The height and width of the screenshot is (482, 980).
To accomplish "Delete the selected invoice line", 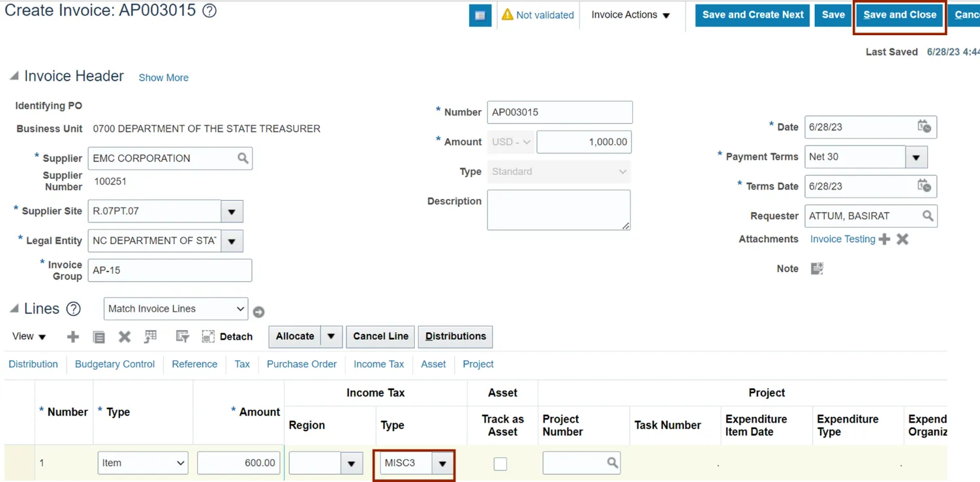I will (x=125, y=337).
